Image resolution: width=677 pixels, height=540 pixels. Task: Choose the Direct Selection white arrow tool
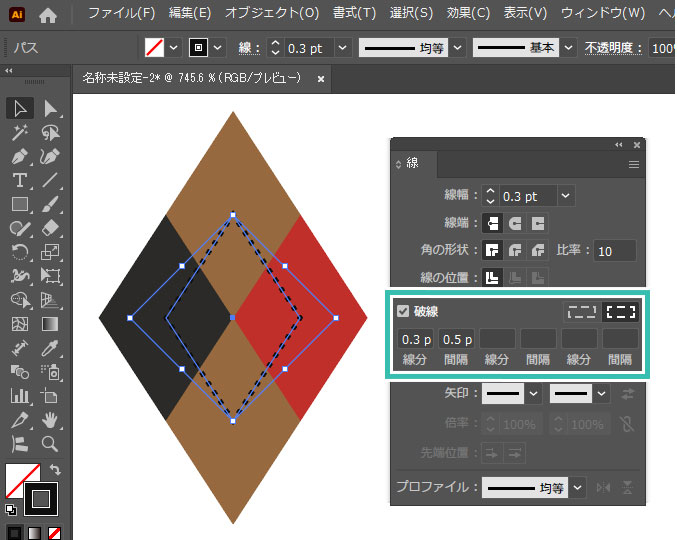(50, 109)
